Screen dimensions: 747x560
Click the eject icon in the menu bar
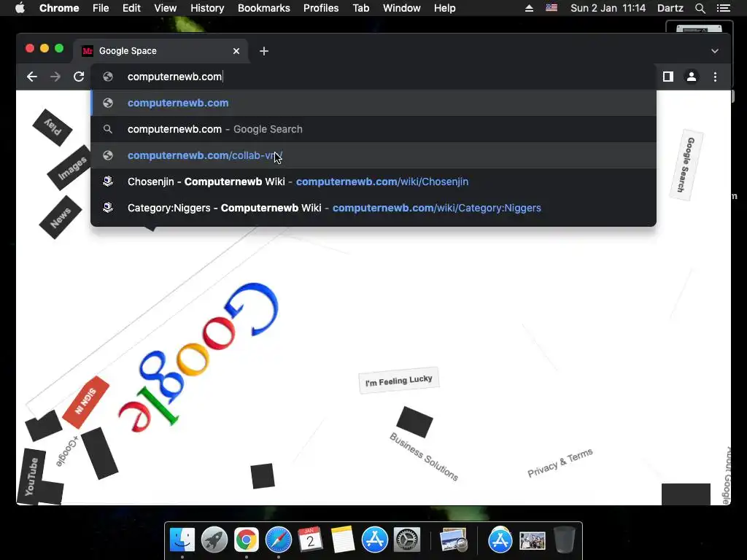pos(529,8)
